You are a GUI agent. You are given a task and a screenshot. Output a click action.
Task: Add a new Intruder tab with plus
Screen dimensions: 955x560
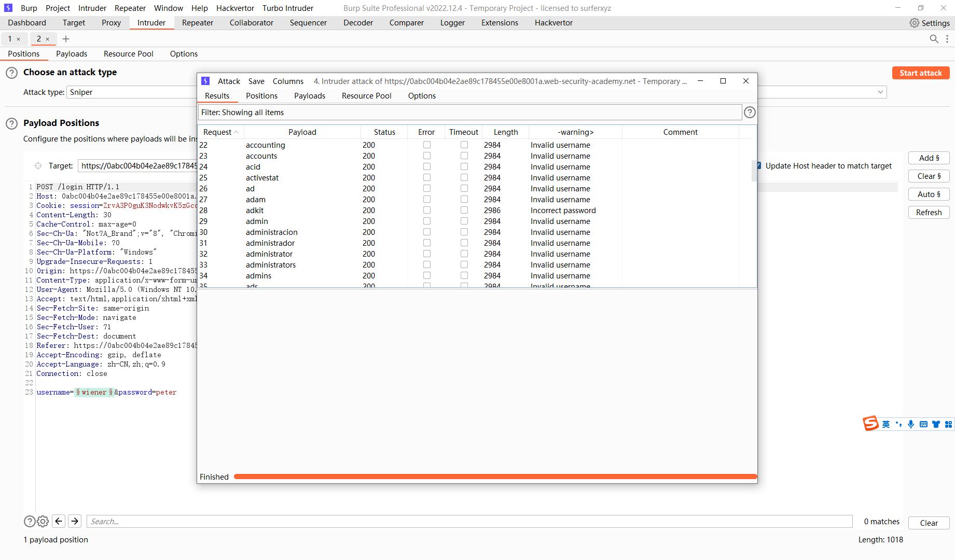pos(66,39)
